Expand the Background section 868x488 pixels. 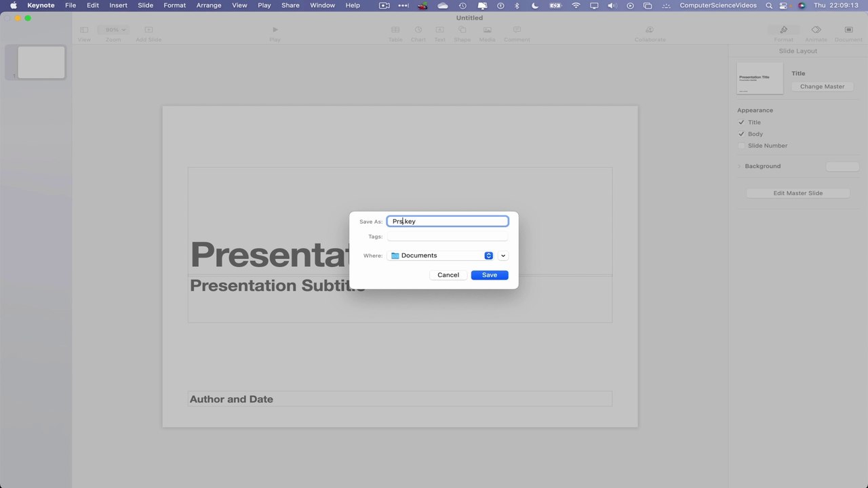(740, 166)
